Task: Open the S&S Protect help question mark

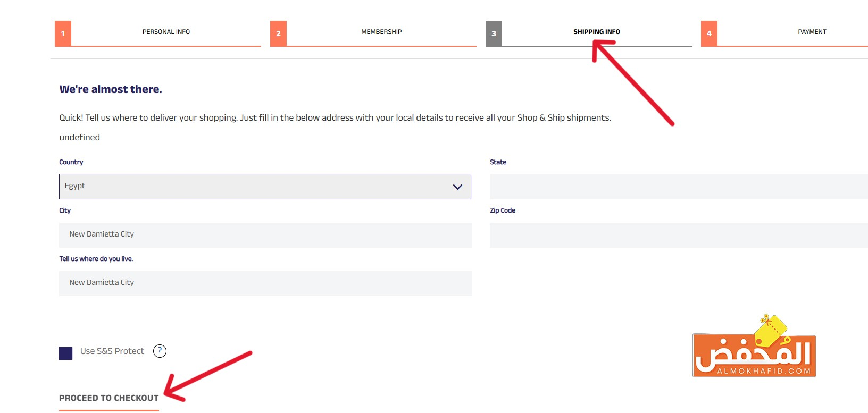Action: (x=160, y=351)
